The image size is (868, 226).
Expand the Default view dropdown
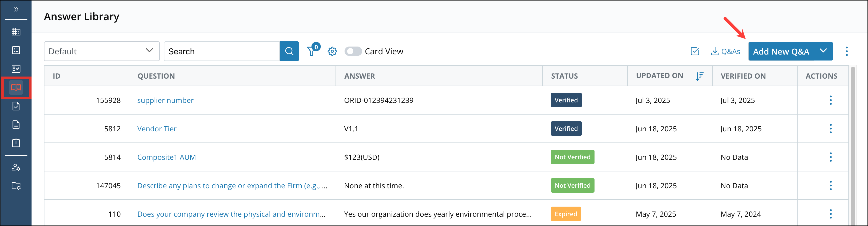click(149, 51)
